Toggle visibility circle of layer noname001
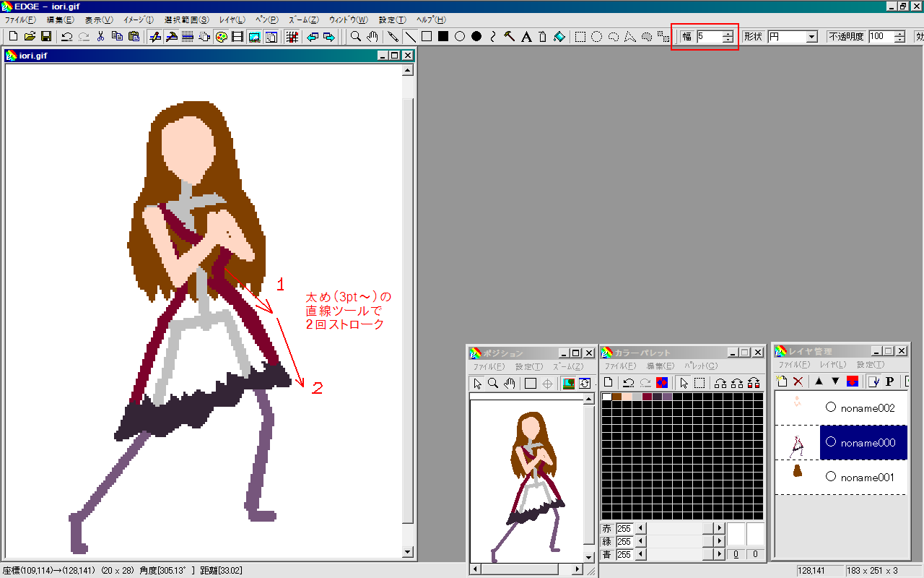 [830, 477]
